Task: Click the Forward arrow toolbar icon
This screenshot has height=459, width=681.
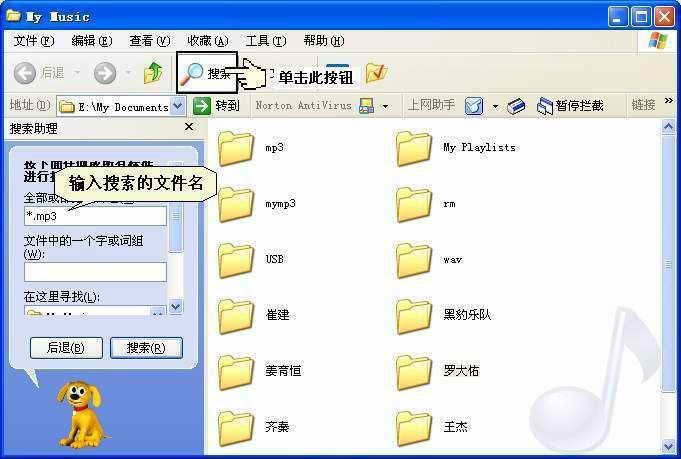Action: coord(104,73)
